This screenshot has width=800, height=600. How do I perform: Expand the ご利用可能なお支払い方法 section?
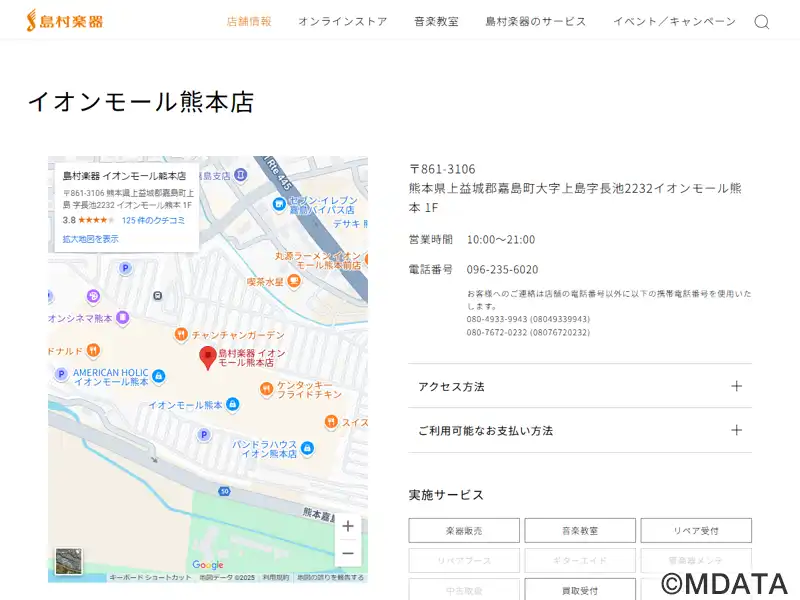pyautogui.click(x=580, y=430)
